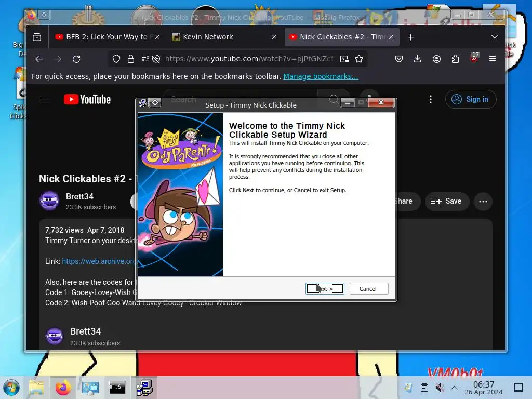Open Brett34 channel avatar near title
This screenshot has height=399, width=532.
tap(49, 201)
